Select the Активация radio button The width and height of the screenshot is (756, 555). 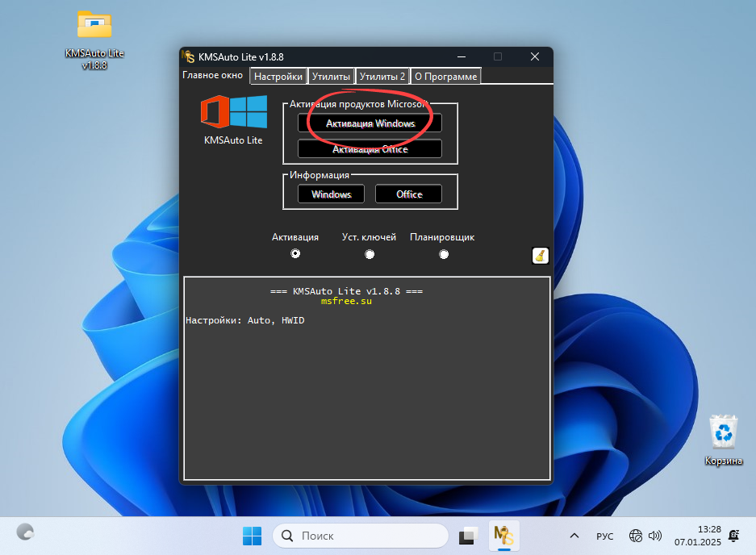(295, 253)
